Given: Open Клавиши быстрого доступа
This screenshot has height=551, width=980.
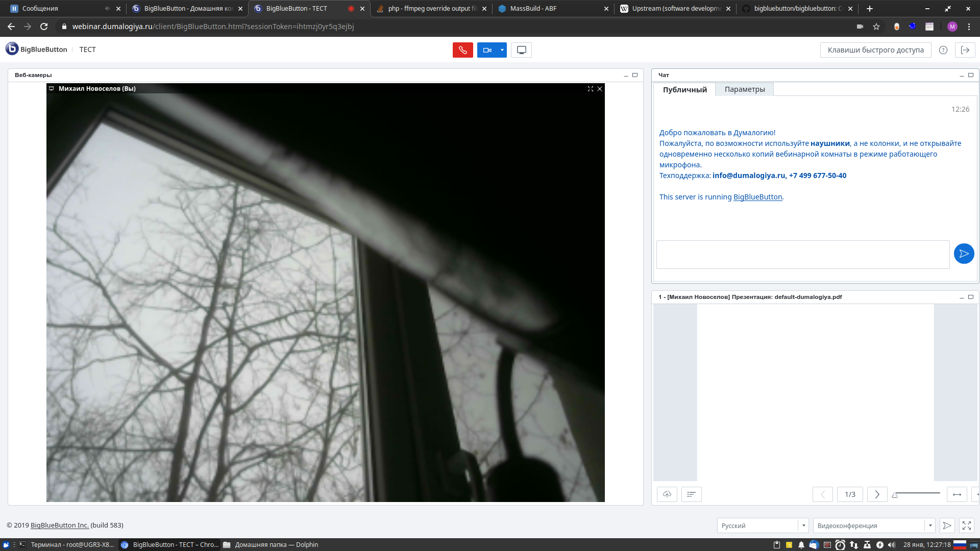Looking at the screenshot, I should coord(875,49).
